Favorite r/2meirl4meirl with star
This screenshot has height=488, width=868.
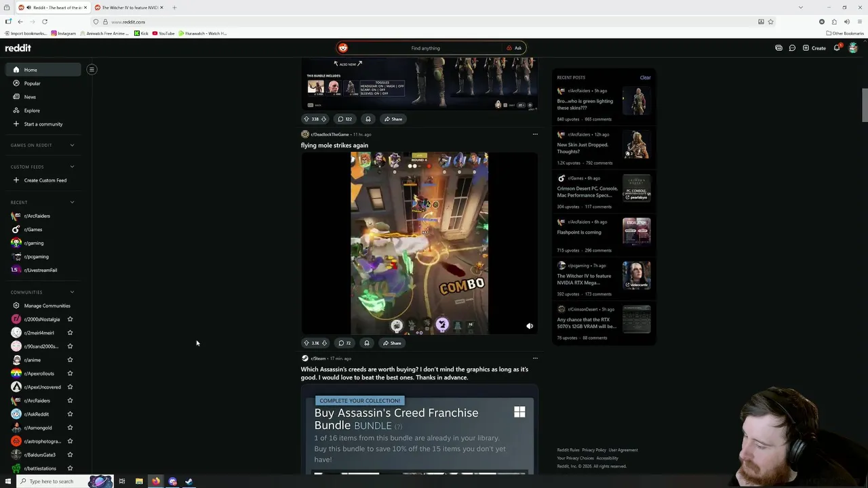pyautogui.click(x=70, y=333)
